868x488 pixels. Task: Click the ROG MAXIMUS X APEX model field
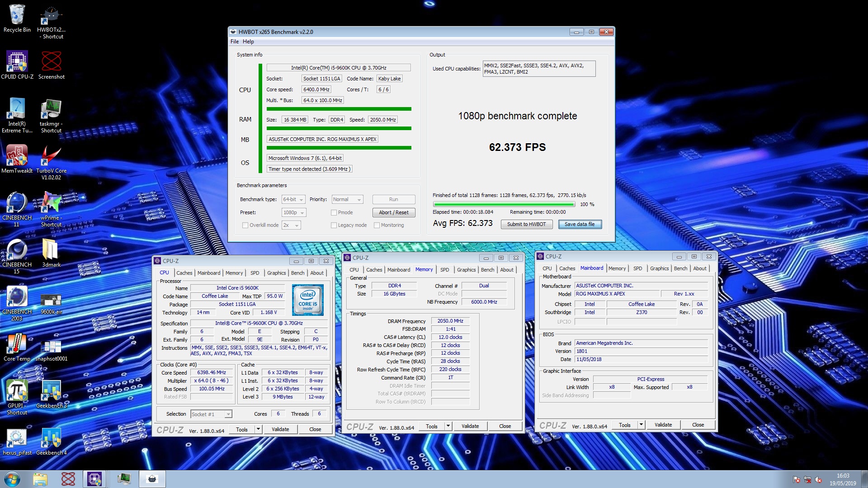coord(617,294)
